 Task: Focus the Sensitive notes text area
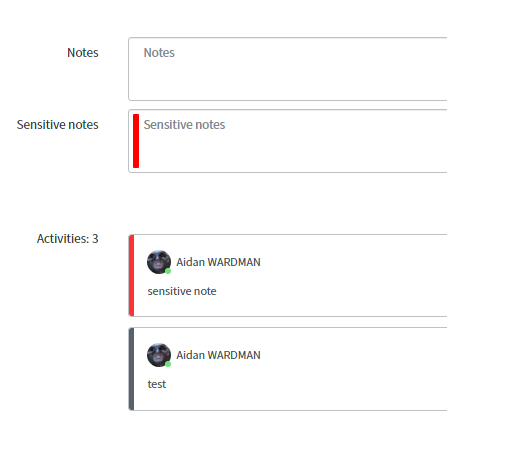point(288,141)
